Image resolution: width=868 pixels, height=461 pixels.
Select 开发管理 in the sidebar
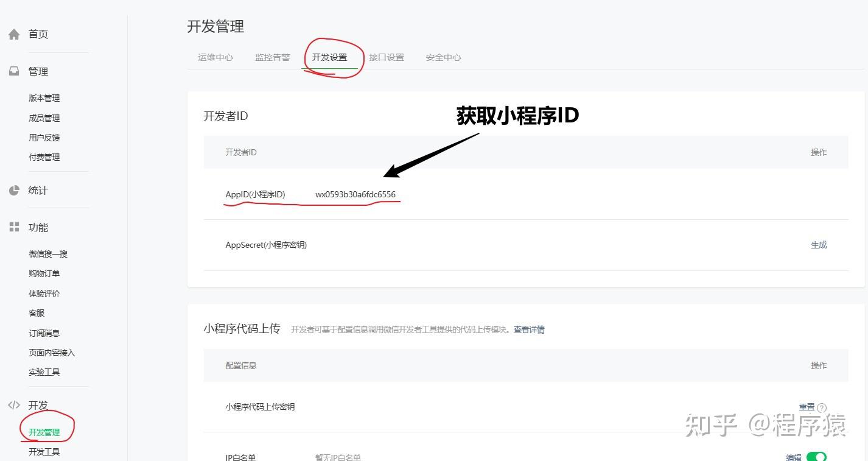(44, 432)
